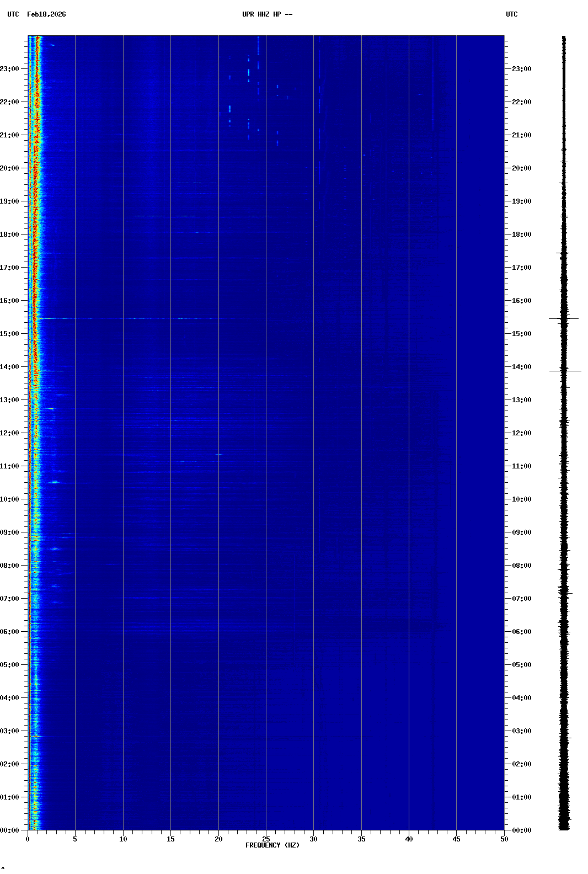The width and height of the screenshot is (588, 874).
Task: Select the 19:00 marker on left time axis
Action: point(10,201)
